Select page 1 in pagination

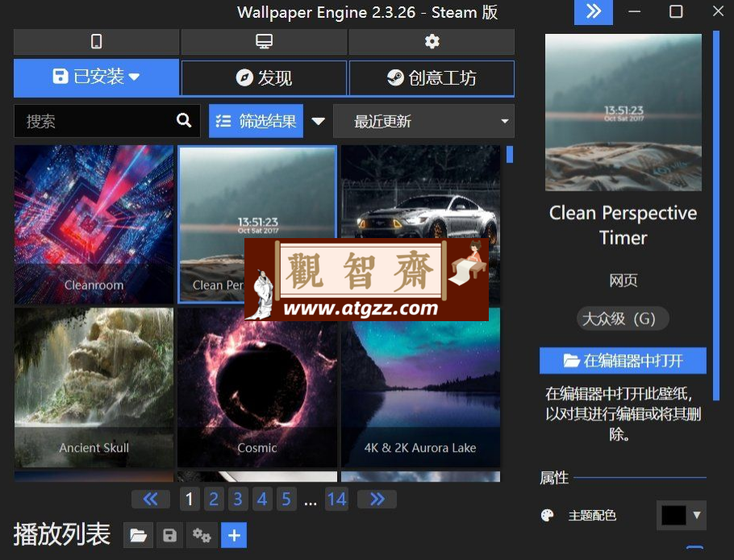tap(190, 499)
